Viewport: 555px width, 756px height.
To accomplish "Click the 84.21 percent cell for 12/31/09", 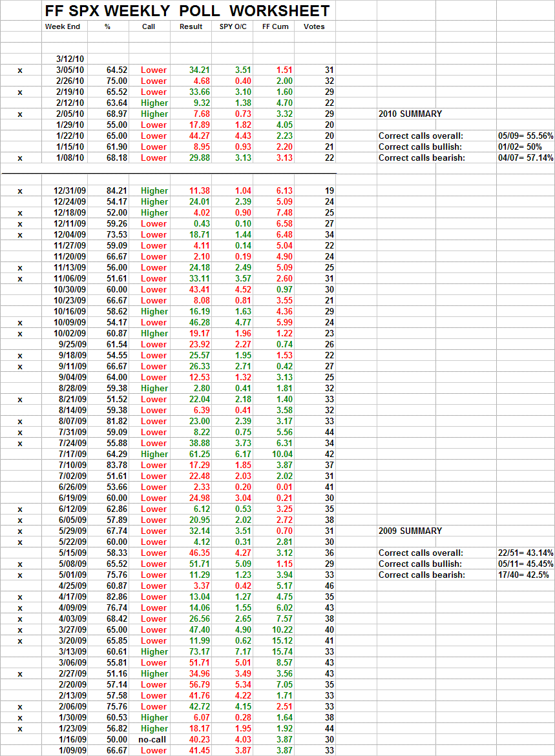I will 118,190.
